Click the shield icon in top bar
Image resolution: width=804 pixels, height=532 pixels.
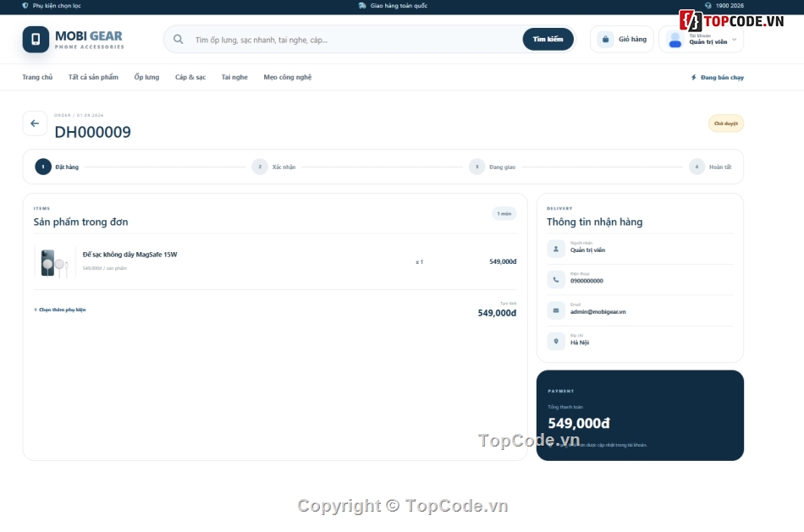click(x=25, y=6)
